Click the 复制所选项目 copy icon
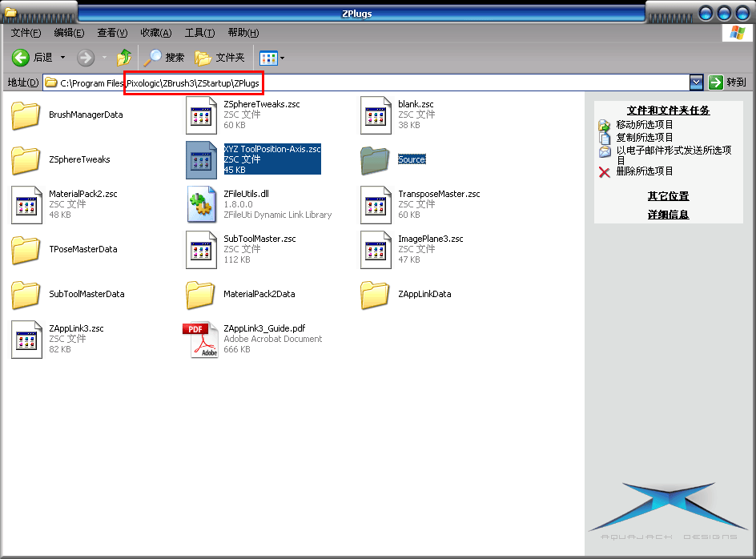The height and width of the screenshot is (559, 756). (605, 138)
